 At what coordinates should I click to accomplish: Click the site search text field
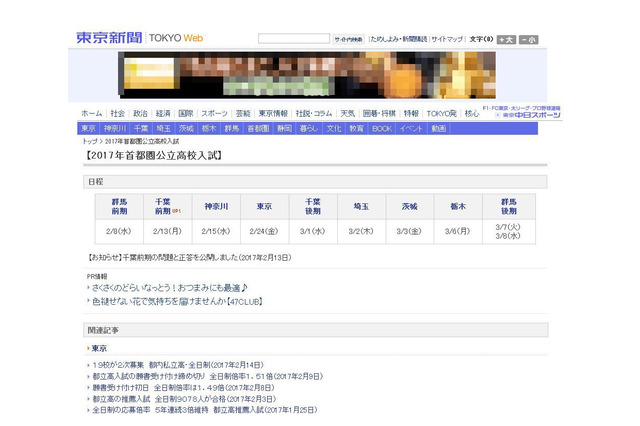tap(294, 39)
